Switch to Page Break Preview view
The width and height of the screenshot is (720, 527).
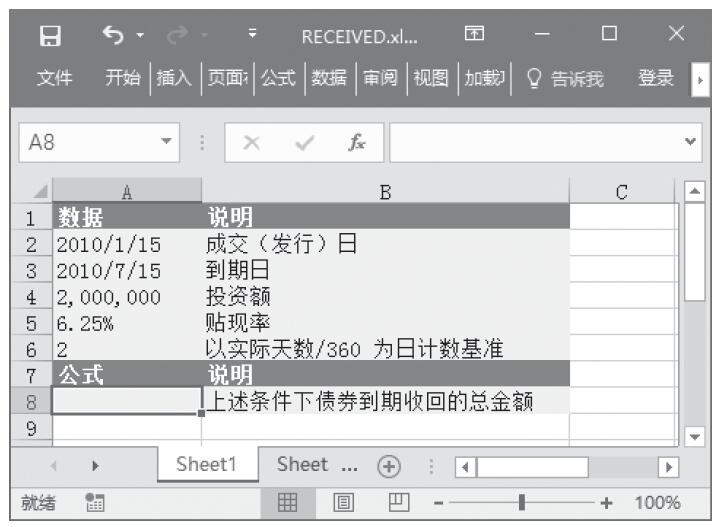(x=396, y=502)
